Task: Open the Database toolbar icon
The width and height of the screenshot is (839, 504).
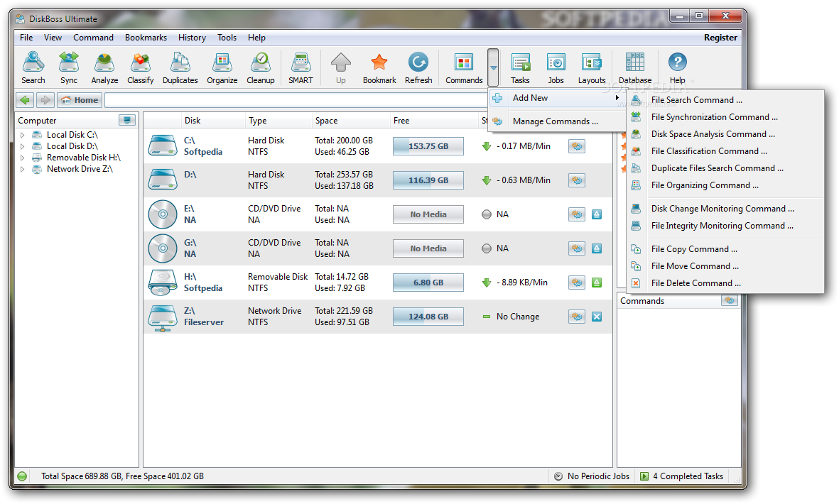Action: (635, 68)
